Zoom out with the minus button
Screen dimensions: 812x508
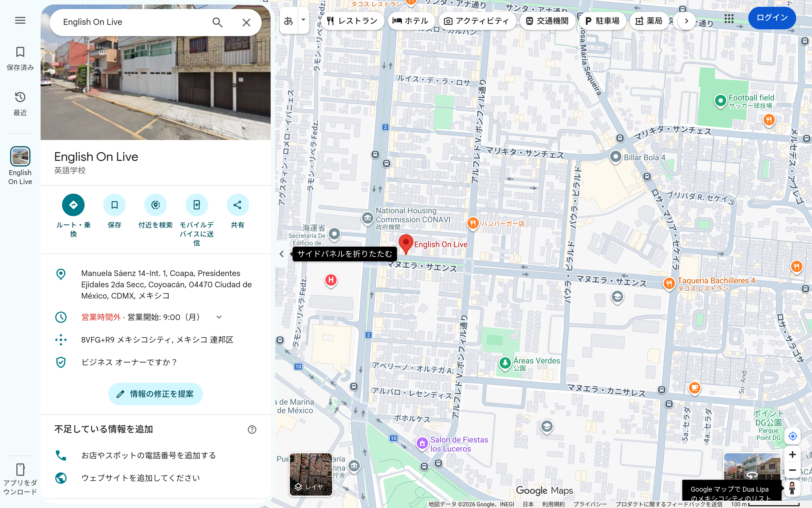point(793,470)
